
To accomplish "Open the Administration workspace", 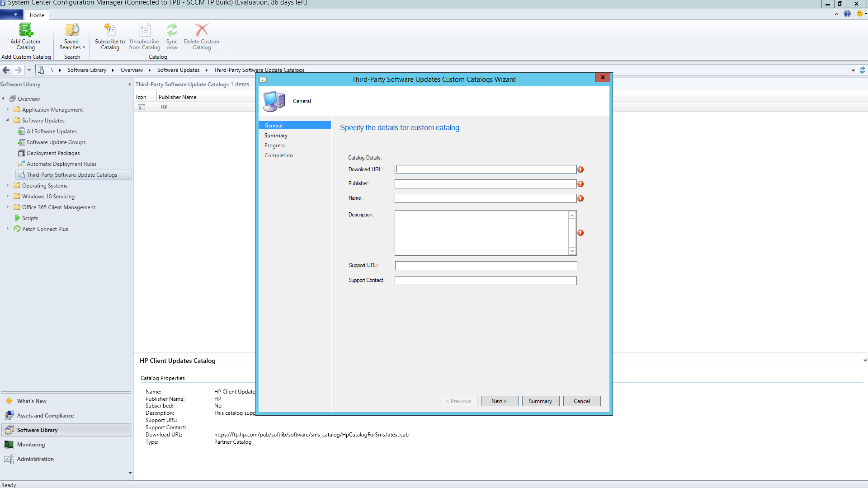I will [x=35, y=459].
